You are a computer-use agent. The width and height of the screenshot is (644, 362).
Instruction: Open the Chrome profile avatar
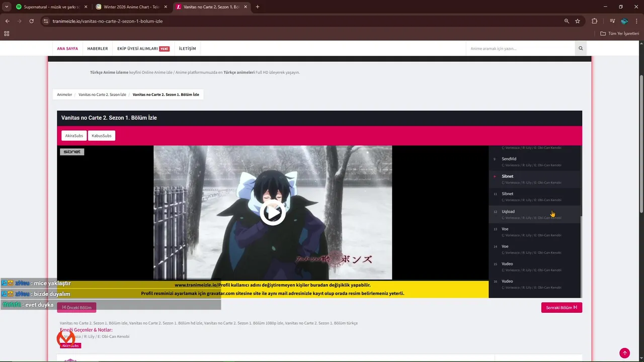pyautogui.click(x=624, y=21)
